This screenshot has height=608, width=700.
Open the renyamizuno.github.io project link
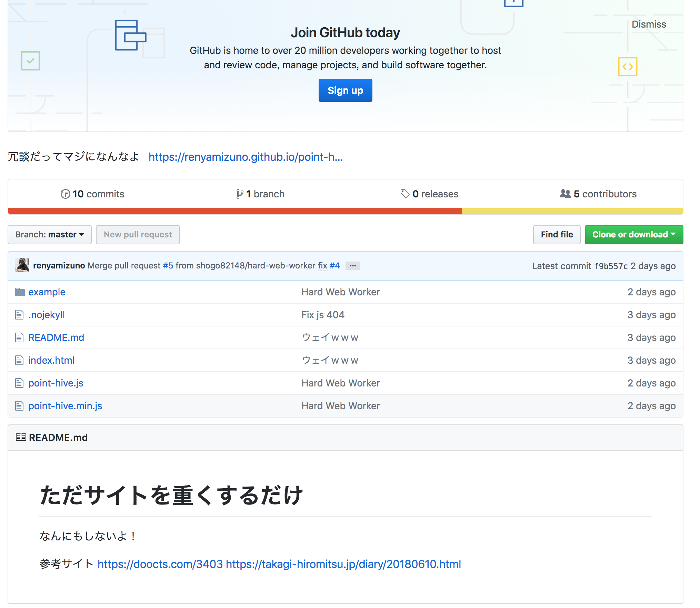[x=246, y=157]
